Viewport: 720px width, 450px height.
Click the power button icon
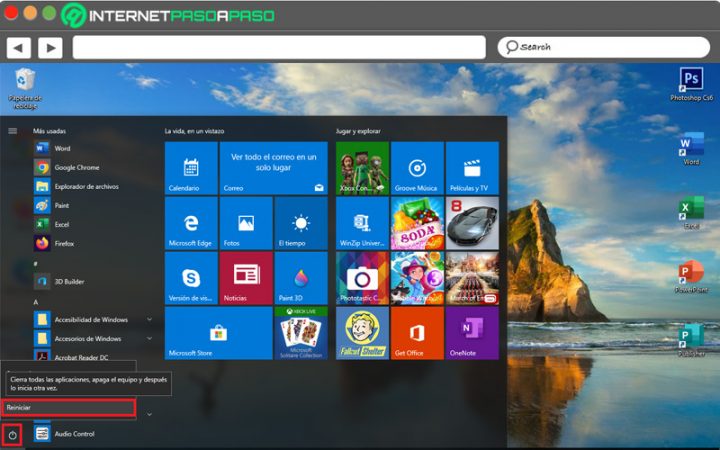(12, 434)
